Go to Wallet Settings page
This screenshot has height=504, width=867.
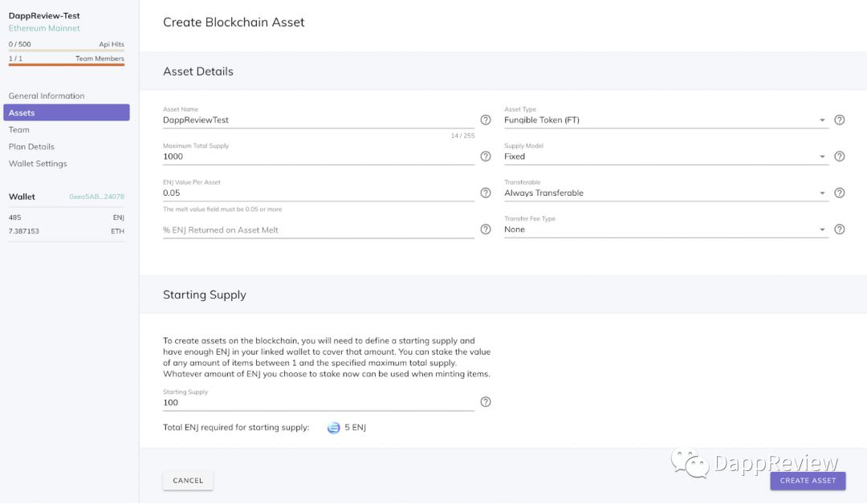pyautogui.click(x=38, y=164)
